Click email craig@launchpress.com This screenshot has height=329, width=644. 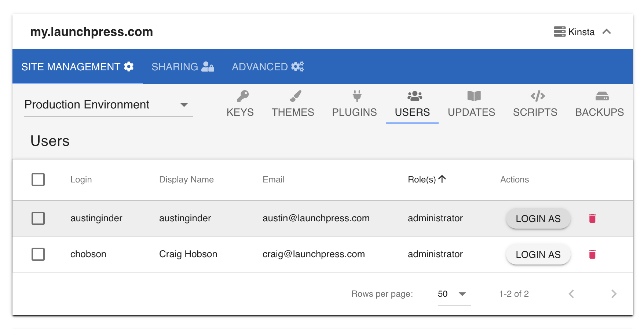point(314,254)
